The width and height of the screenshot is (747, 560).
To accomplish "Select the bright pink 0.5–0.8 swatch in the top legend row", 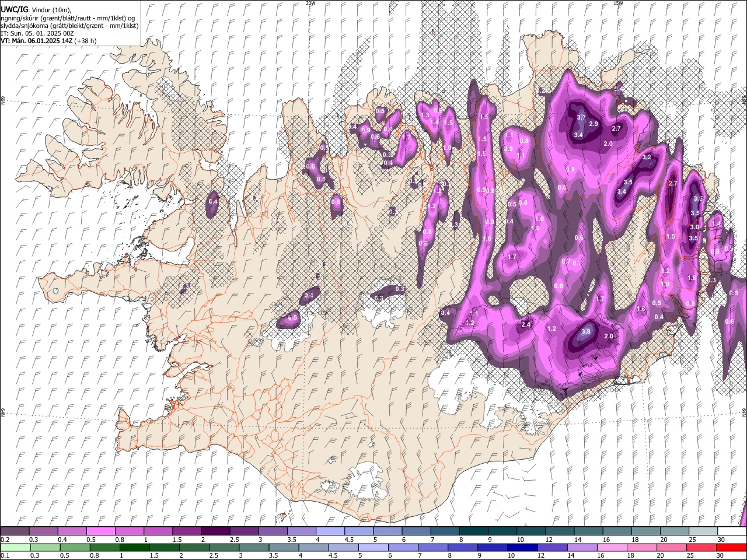I will 102,531.
